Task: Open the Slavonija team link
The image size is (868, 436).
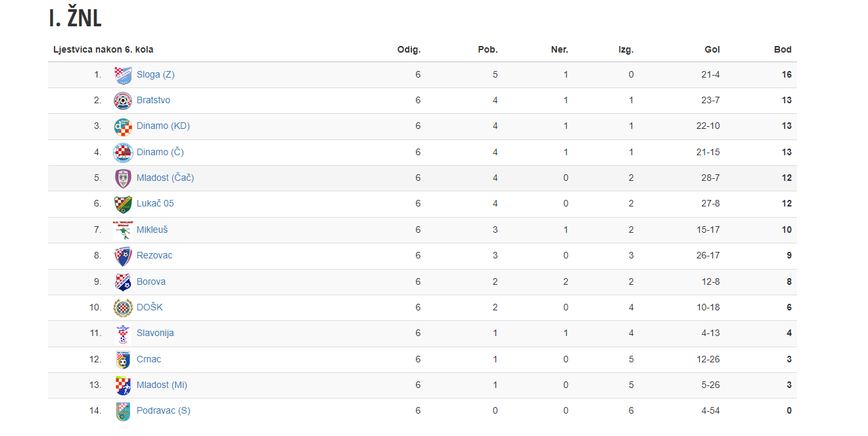Action: [x=155, y=333]
